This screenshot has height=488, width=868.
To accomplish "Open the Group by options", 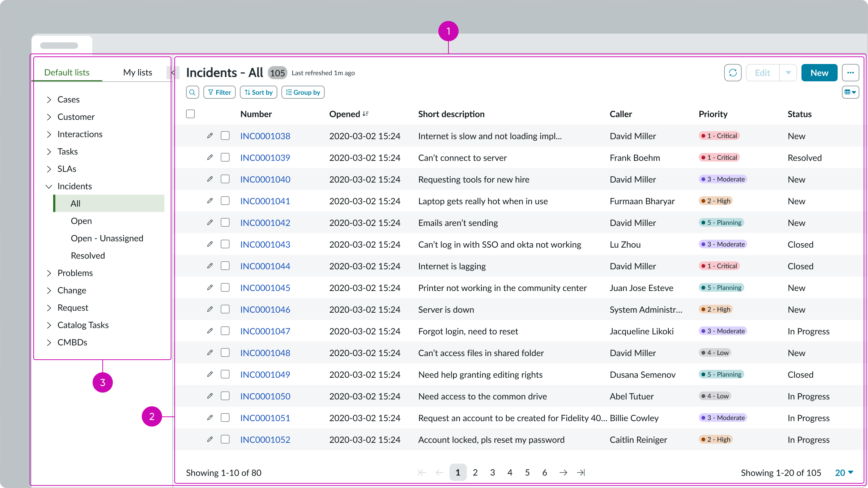I will (303, 92).
